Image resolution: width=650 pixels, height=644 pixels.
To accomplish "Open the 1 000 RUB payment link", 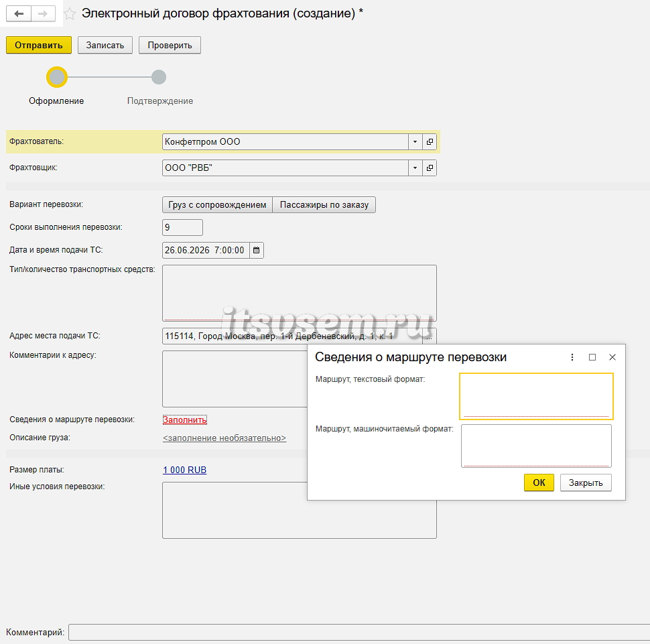I will pyautogui.click(x=184, y=470).
